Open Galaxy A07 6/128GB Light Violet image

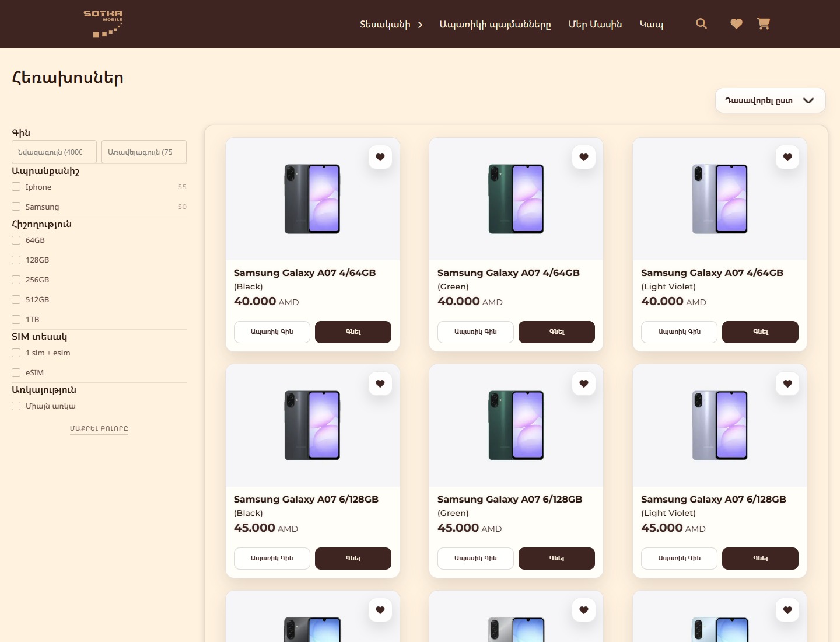pyautogui.click(x=719, y=425)
